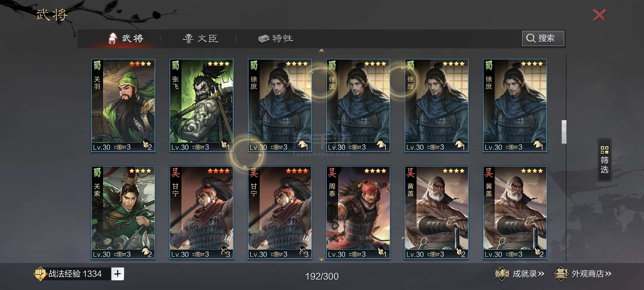This screenshot has height=290, width=644.
Task: Expand list downward with bottom arrow
Action: coord(322,260)
